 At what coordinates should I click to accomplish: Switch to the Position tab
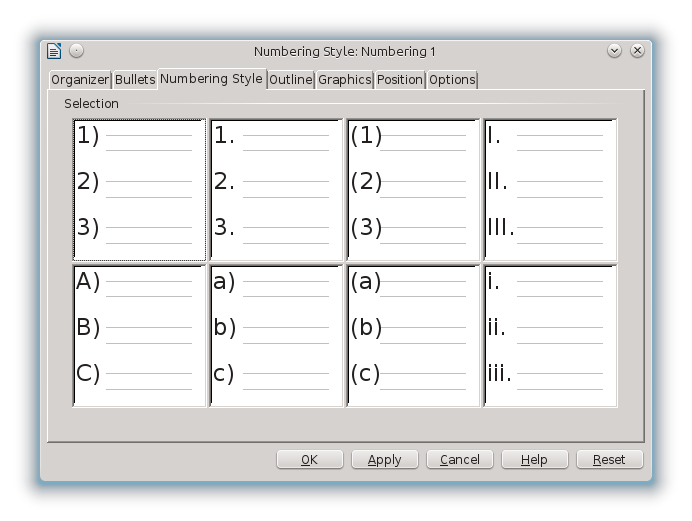(400, 79)
